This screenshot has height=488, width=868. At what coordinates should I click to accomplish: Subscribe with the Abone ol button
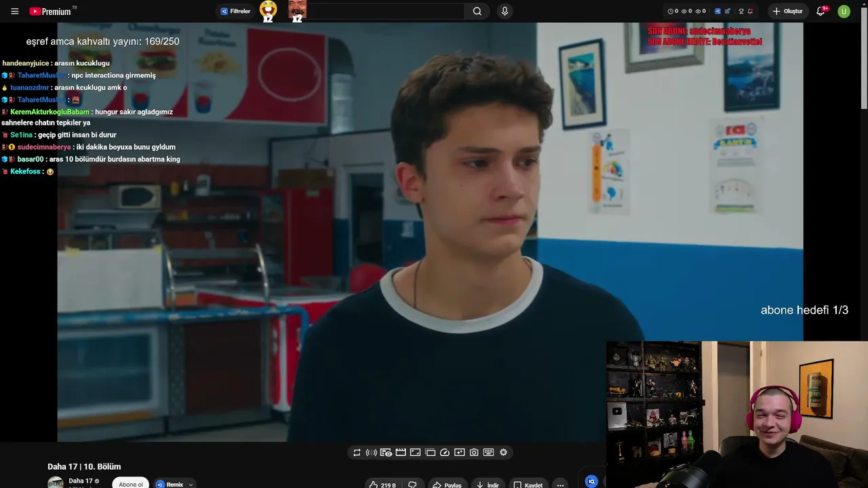pyautogui.click(x=131, y=484)
